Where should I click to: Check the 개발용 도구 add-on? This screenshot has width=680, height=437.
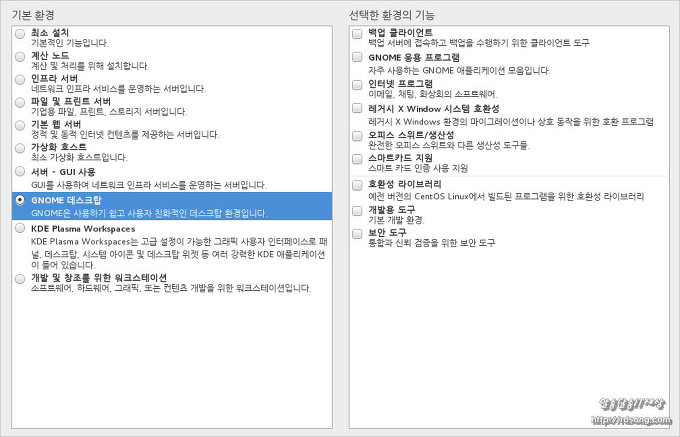[357, 209]
